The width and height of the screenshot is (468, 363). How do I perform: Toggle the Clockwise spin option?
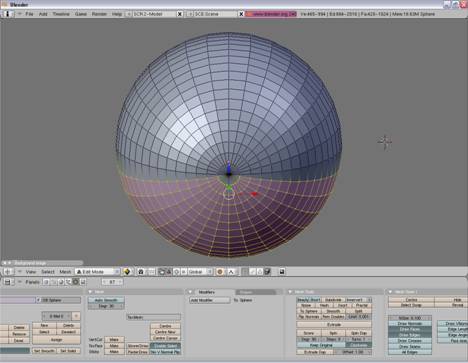click(358, 345)
